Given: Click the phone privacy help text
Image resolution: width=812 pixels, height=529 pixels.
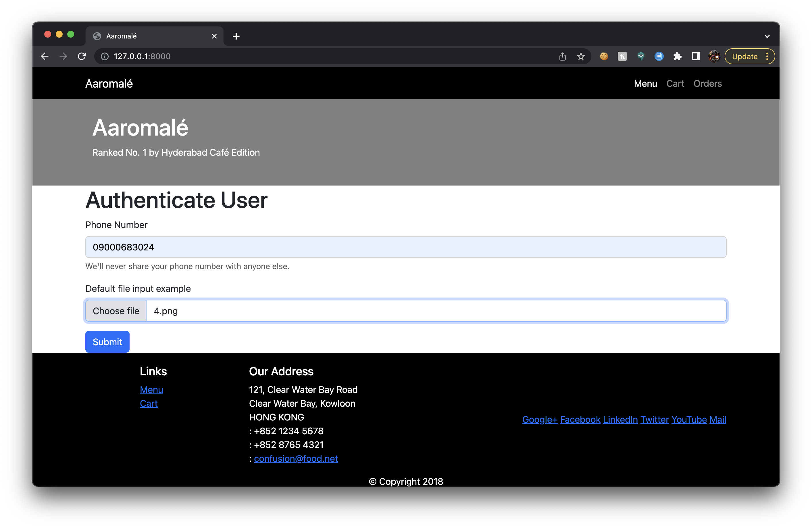Looking at the screenshot, I should pos(187,267).
